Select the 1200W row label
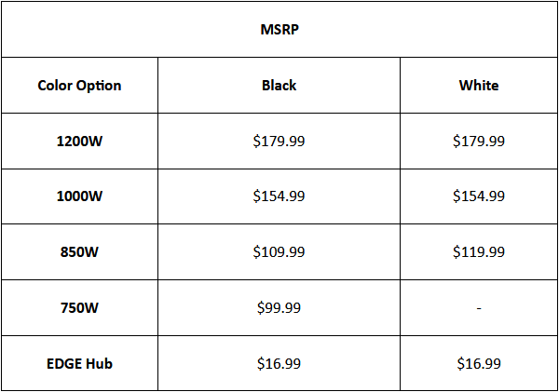The width and height of the screenshot is (559, 392). point(79,142)
